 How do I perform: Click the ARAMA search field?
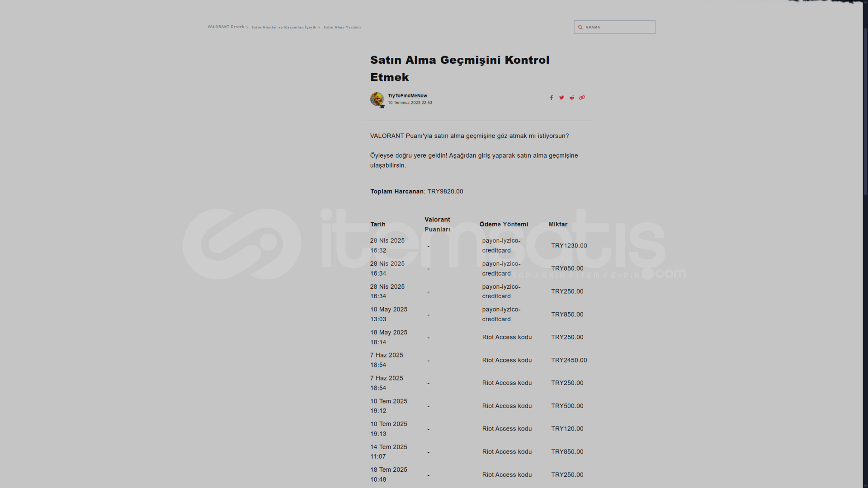(618, 27)
